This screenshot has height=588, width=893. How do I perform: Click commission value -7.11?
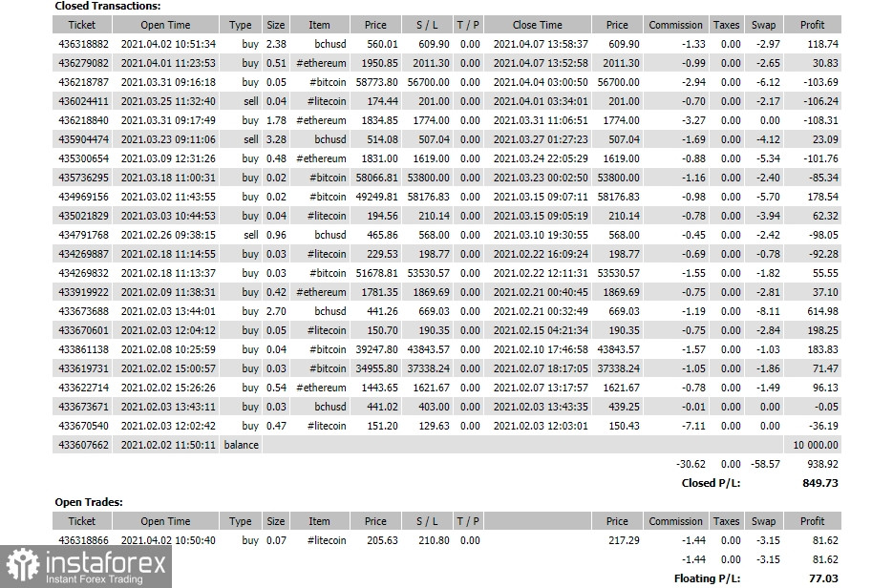[693, 426]
